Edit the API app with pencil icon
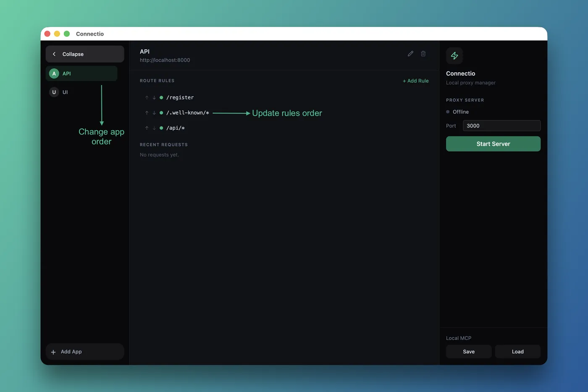The image size is (588, 392). click(x=410, y=54)
